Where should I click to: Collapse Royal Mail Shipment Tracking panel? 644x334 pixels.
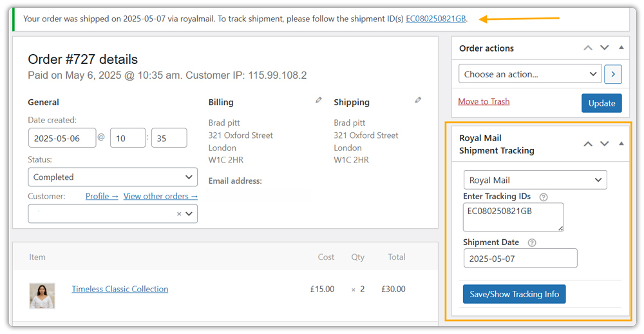pos(621,144)
